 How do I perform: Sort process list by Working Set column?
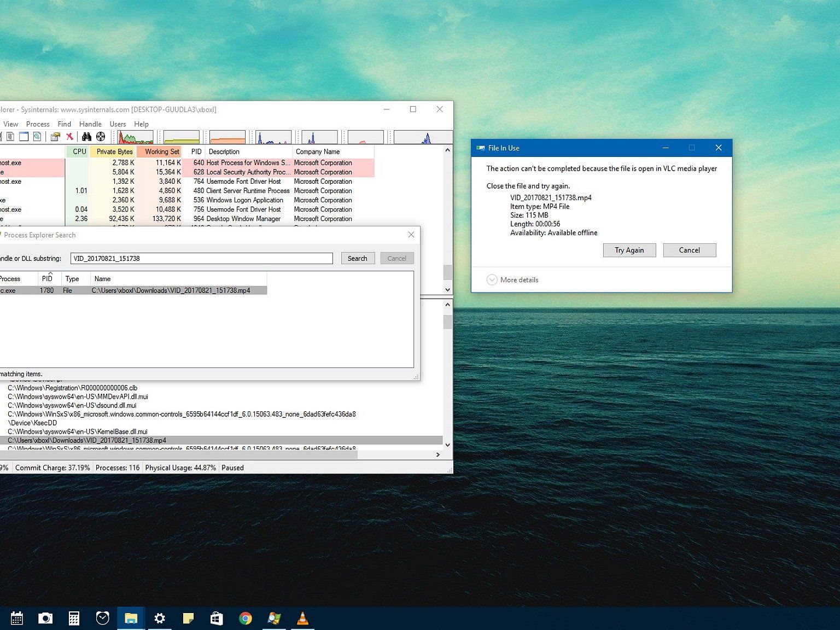point(161,152)
